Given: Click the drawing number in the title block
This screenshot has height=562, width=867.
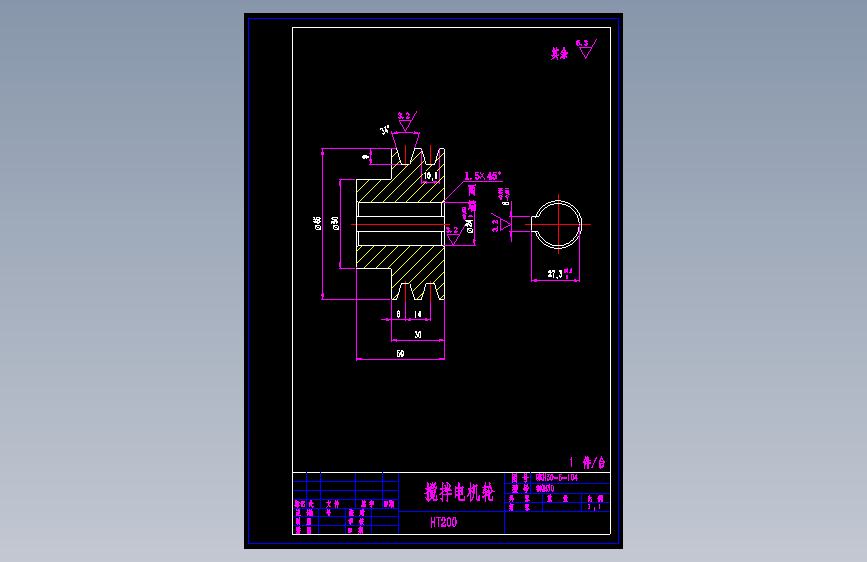Looking at the screenshot, I should point(557,477).
